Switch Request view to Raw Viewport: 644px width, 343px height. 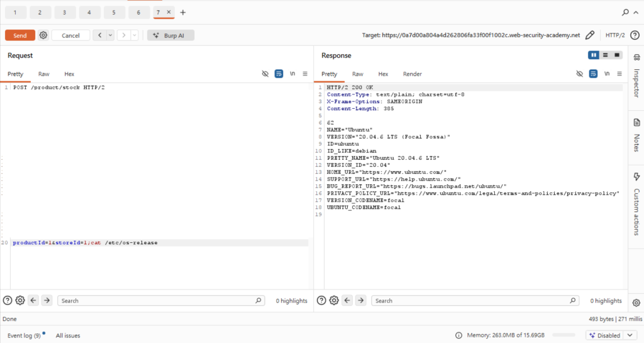coord(43,74)
